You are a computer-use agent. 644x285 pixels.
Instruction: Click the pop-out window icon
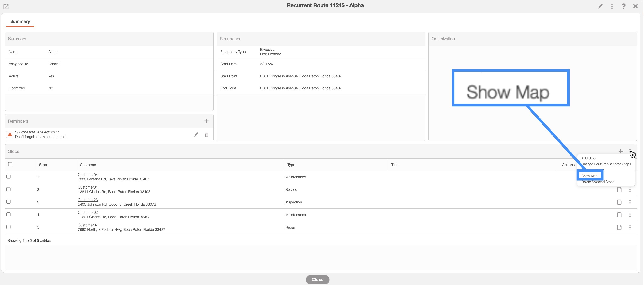coord(6,6)
